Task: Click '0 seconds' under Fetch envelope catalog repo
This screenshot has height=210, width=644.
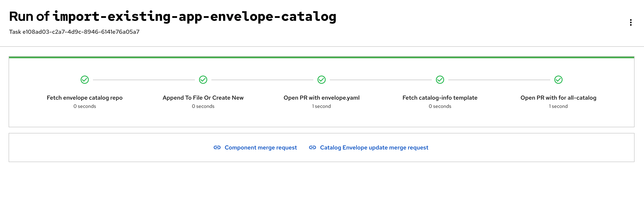Action: point(85,106)
